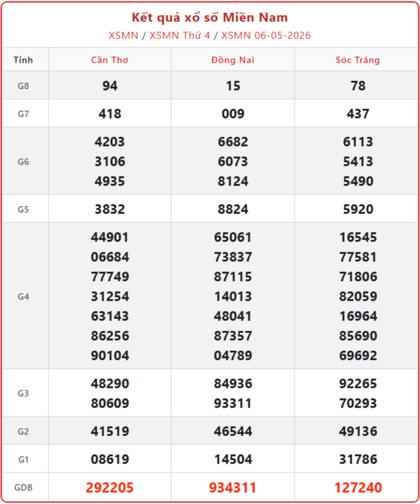Screen dimensions: 420x504
Task: Click G2 number 49136
Action: pyautogui.click(x=358, y=431)
